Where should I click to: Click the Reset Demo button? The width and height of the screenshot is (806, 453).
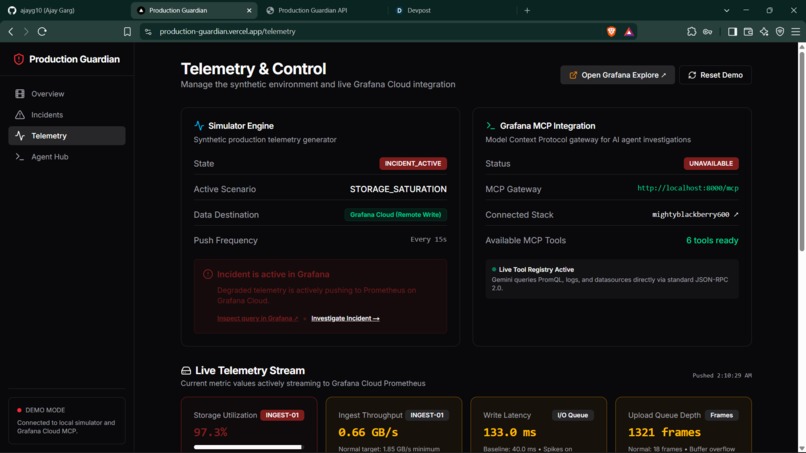coord(715,75)
